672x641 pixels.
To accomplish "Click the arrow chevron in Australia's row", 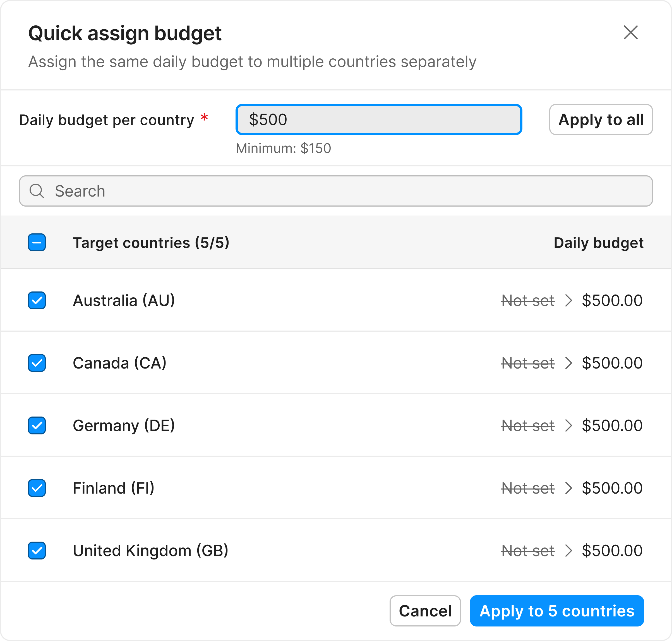I will click(568, 300).
